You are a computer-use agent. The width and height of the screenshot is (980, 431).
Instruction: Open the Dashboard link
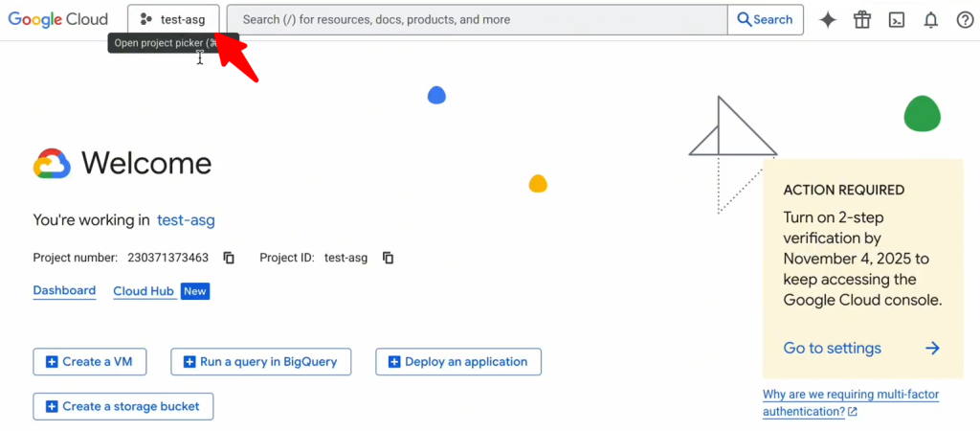[64, 290]
